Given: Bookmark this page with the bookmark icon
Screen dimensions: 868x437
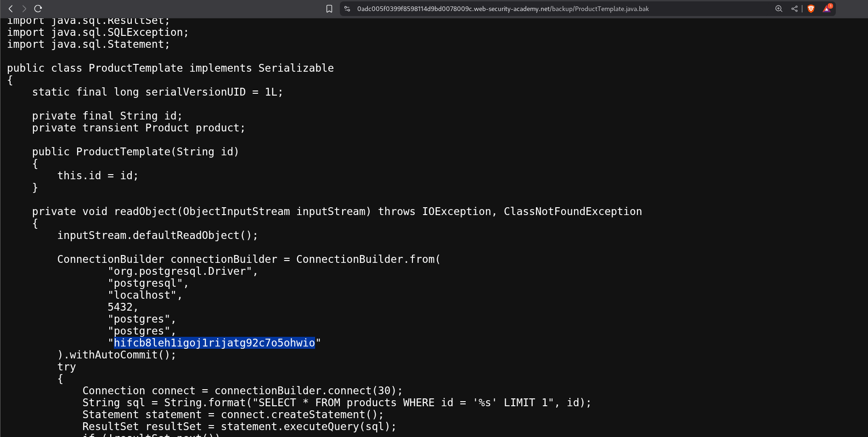Looking at the screenshot, I should (329, 9).
